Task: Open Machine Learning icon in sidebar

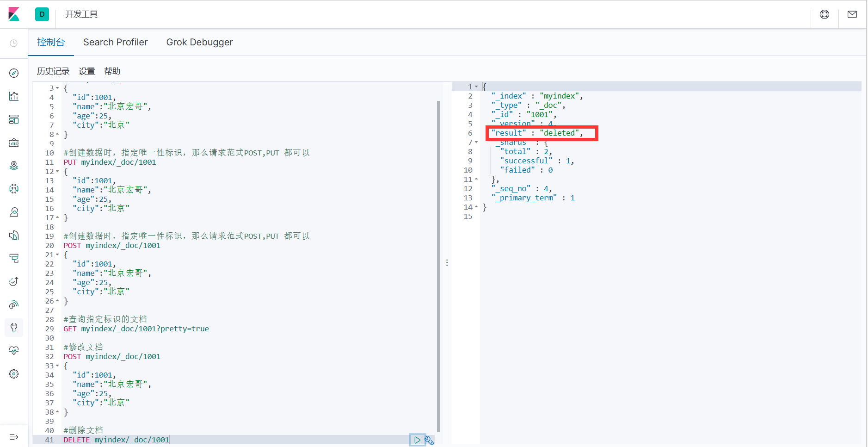Action: tap(14, 189)
